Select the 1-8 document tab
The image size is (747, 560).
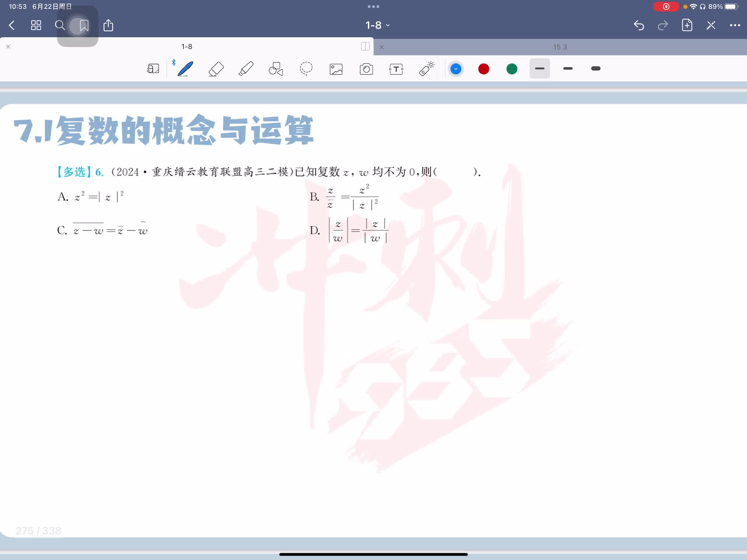[187, 47]
